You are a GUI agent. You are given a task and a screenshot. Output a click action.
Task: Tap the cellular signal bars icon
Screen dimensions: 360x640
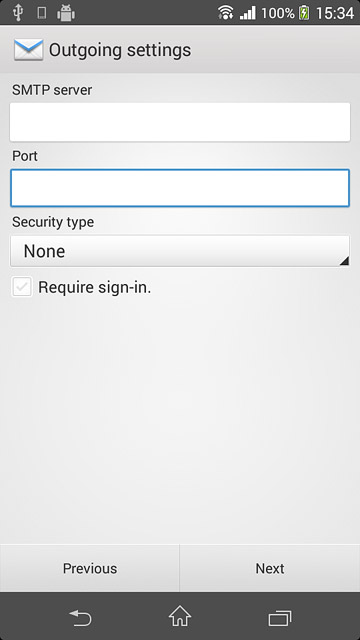click(248, 13)
